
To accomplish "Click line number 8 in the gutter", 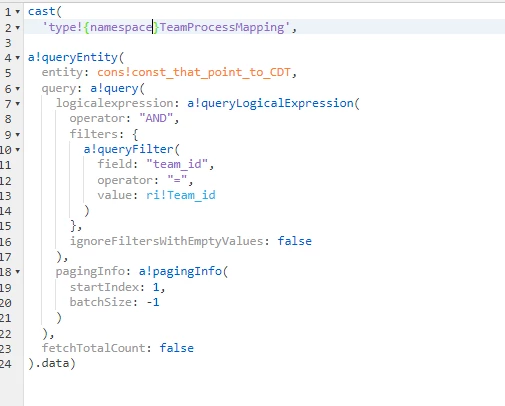I will pos(8,119).
